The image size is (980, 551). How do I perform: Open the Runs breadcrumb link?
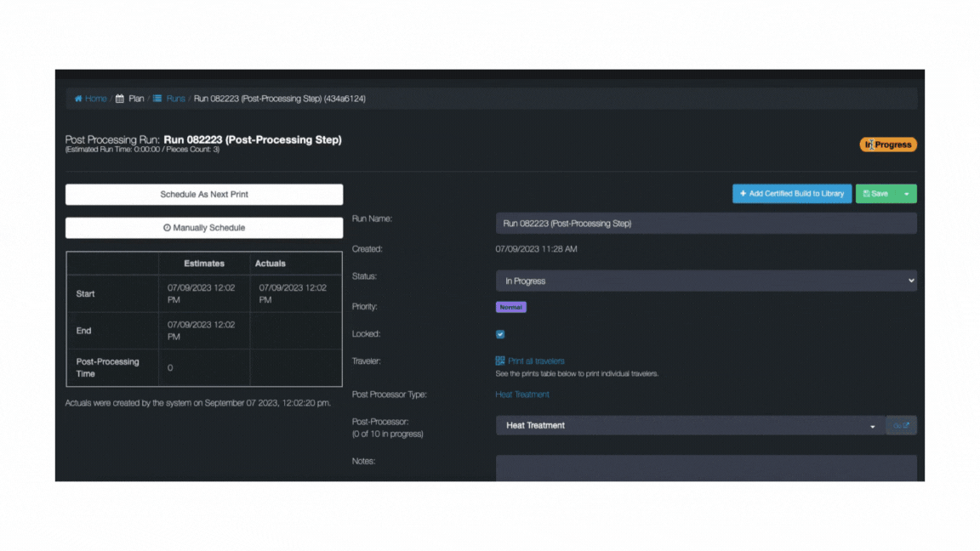[175, 99]
